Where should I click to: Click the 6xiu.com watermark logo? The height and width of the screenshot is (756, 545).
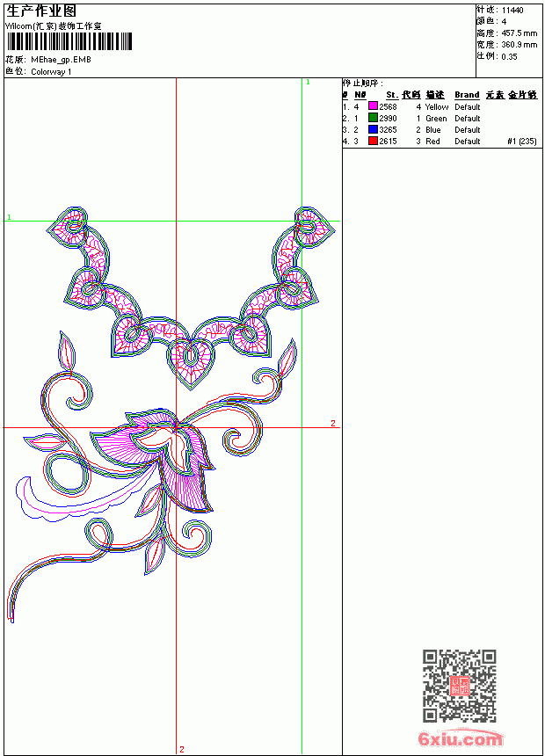[x=460, y=738]
